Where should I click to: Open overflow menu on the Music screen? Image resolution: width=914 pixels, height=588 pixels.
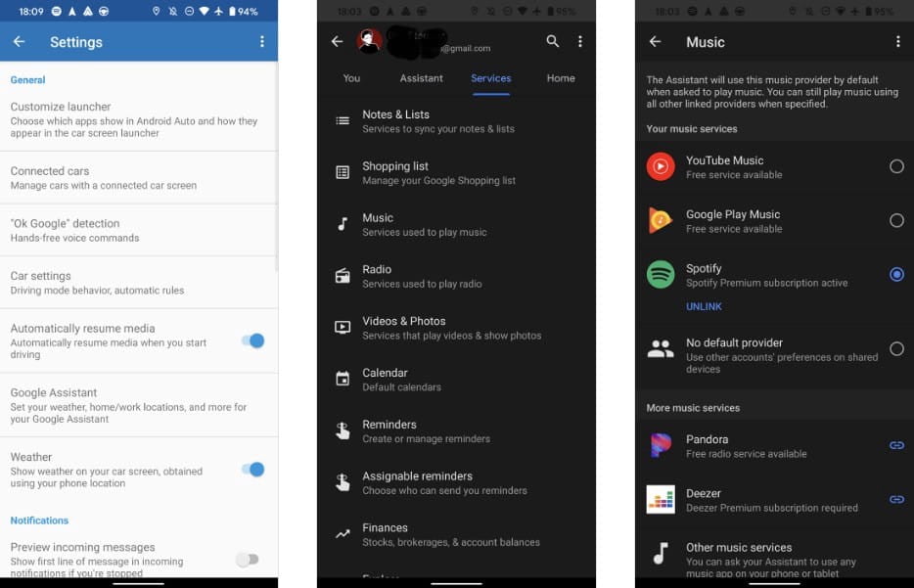pos(897,42)
